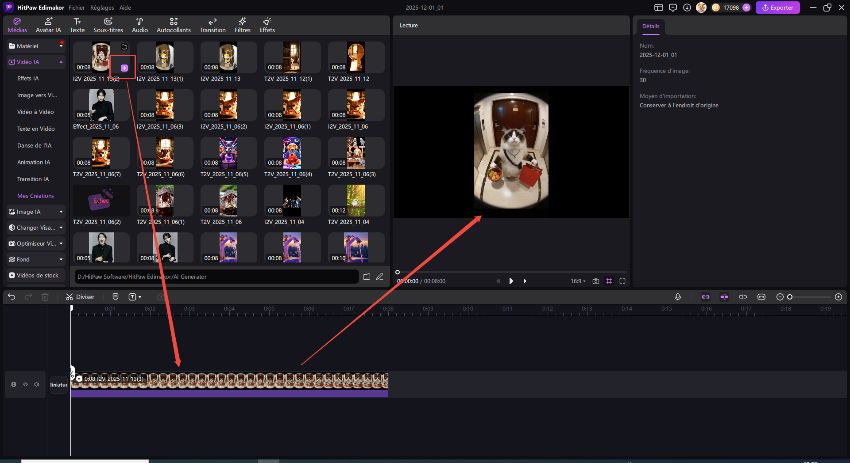Mute the timeline track audio
Screen dimensions: 850x463
pyautogui.click(x=37, y=384)
